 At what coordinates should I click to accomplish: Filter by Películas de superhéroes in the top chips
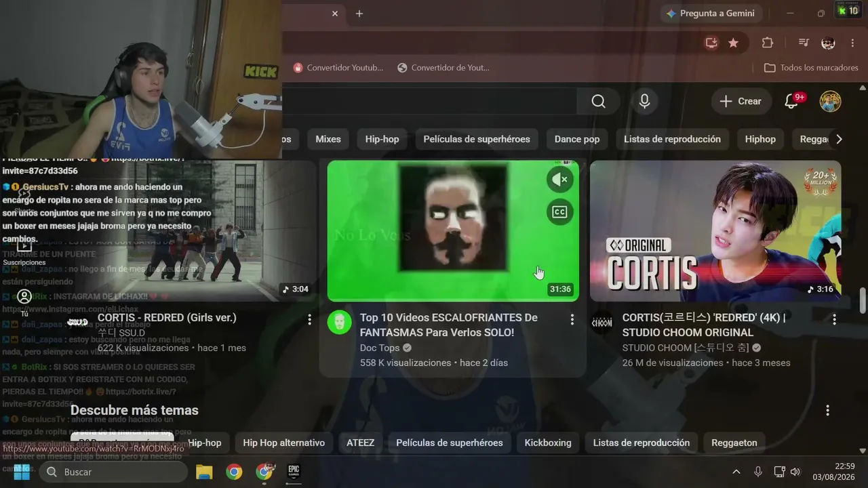(477, 139)
